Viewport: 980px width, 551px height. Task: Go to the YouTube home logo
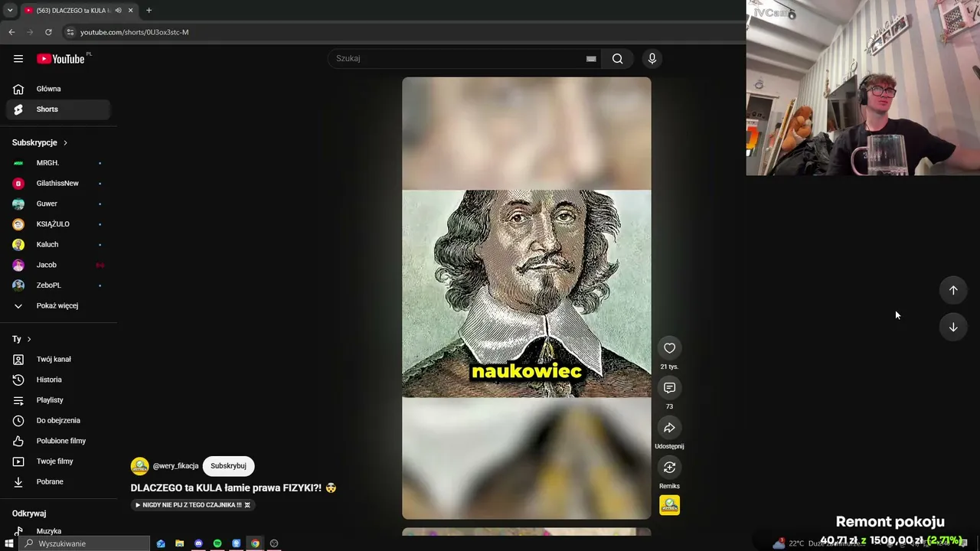click(60, 59)
